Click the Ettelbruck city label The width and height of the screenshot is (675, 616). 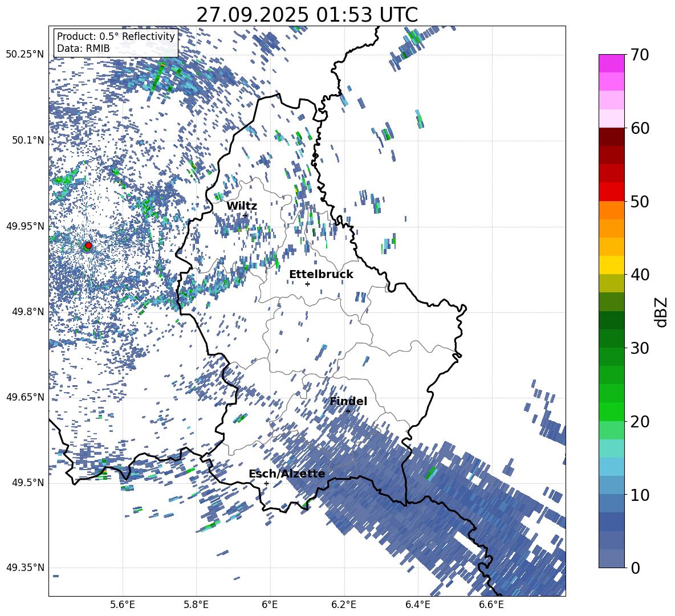(321, 275)
